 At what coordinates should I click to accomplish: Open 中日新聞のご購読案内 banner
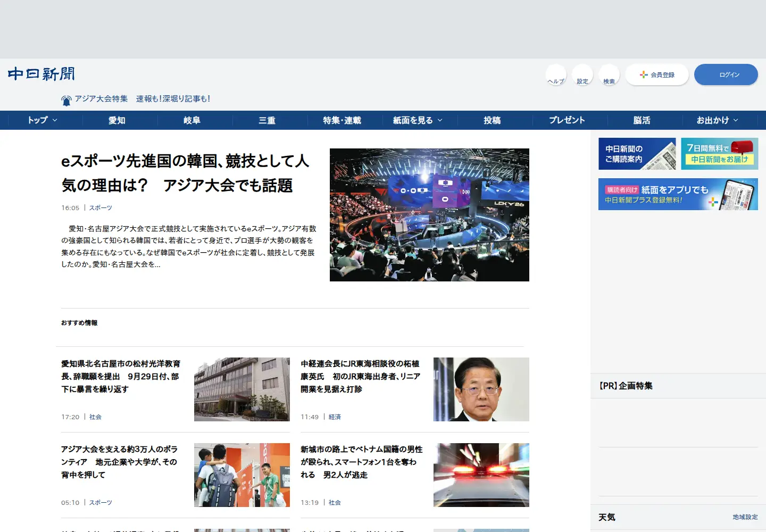pyautogui.click(x=637, y=154)
